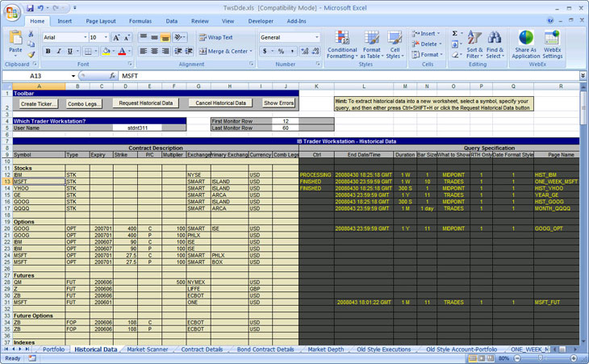Select the User Name cell stdnt311
The width and height of the screenshot is (589, 364).
click(x=137, y=128)
